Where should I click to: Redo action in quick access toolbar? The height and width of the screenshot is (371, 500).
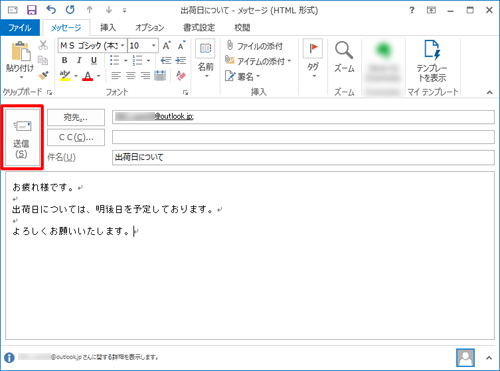[x=70, y=10]
